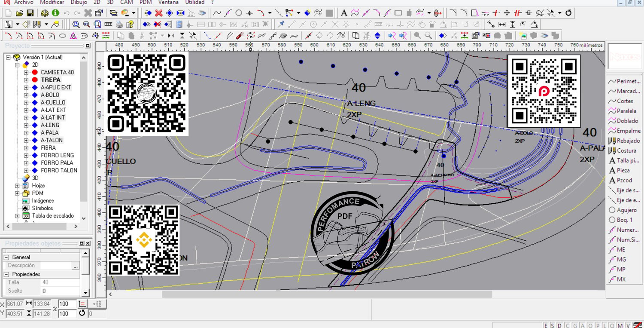Click the color palette icon

[125, 13]
